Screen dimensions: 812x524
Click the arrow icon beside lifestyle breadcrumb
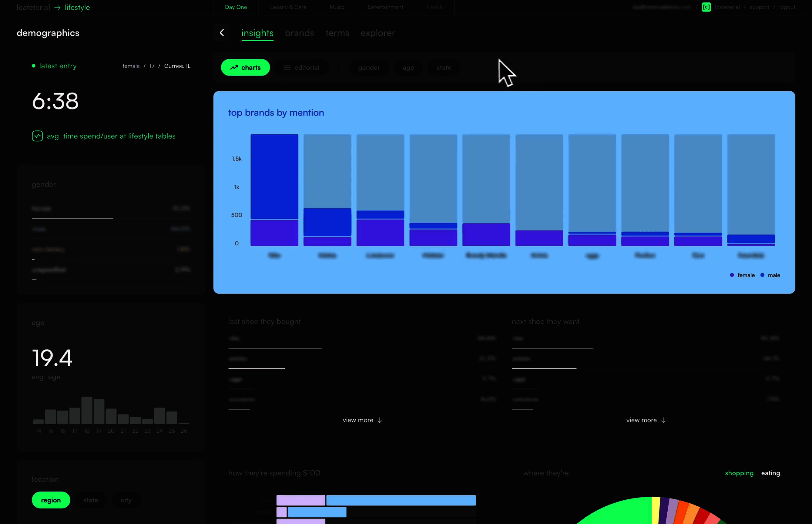58,8
